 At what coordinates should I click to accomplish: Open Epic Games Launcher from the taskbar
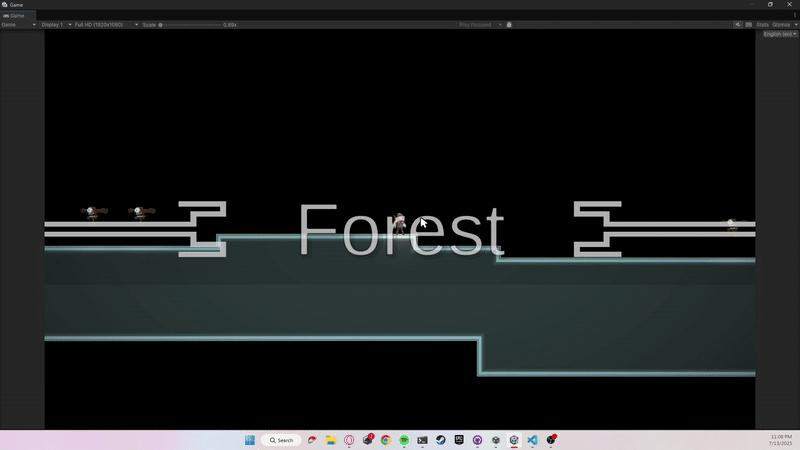[459, 440]
